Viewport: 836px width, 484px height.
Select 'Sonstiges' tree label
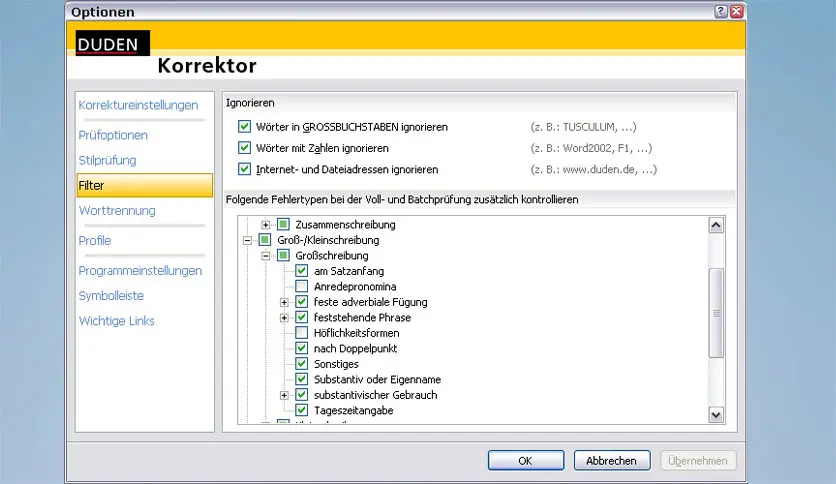[x=336, y=364]
